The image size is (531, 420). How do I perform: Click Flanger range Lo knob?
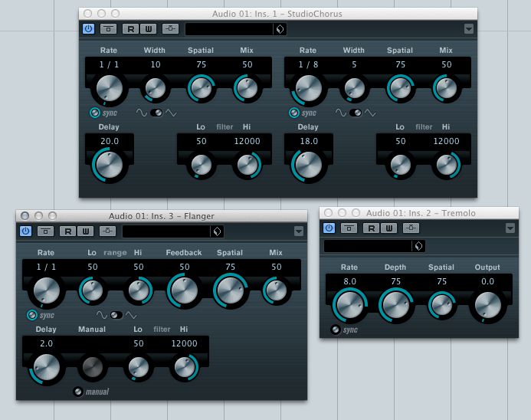point(92,290)
